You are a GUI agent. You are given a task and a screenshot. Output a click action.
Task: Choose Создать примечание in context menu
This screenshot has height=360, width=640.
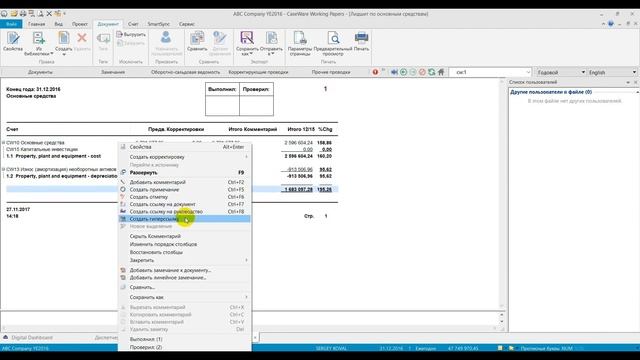[x=184, y=190]
